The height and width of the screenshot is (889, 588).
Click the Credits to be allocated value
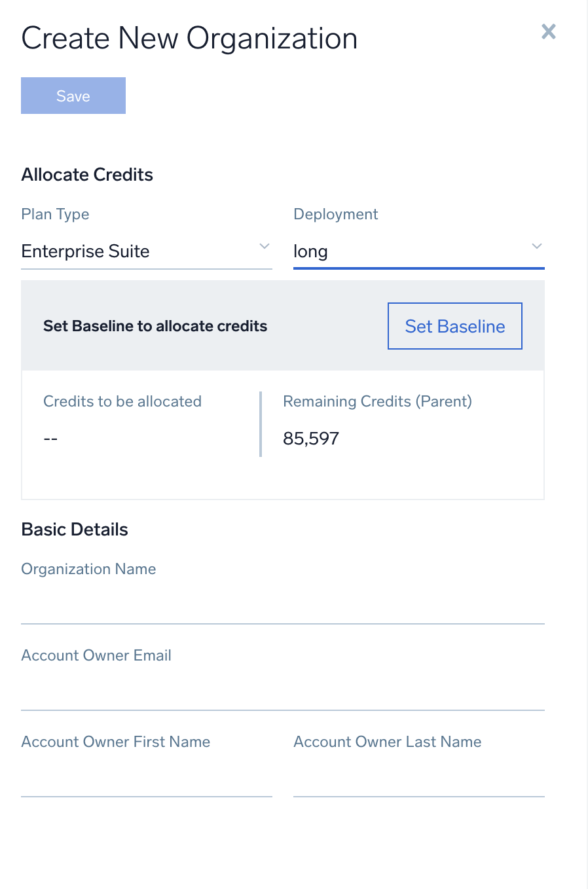50,438
